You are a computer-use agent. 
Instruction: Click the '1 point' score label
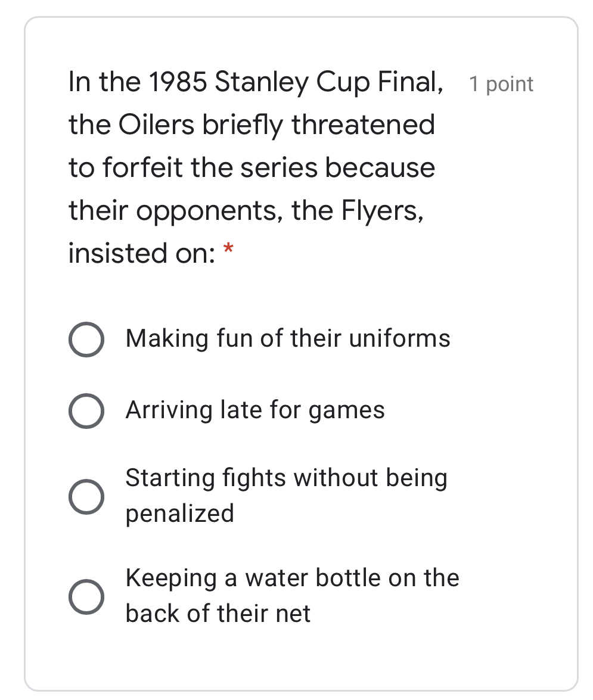click(501, 84)
